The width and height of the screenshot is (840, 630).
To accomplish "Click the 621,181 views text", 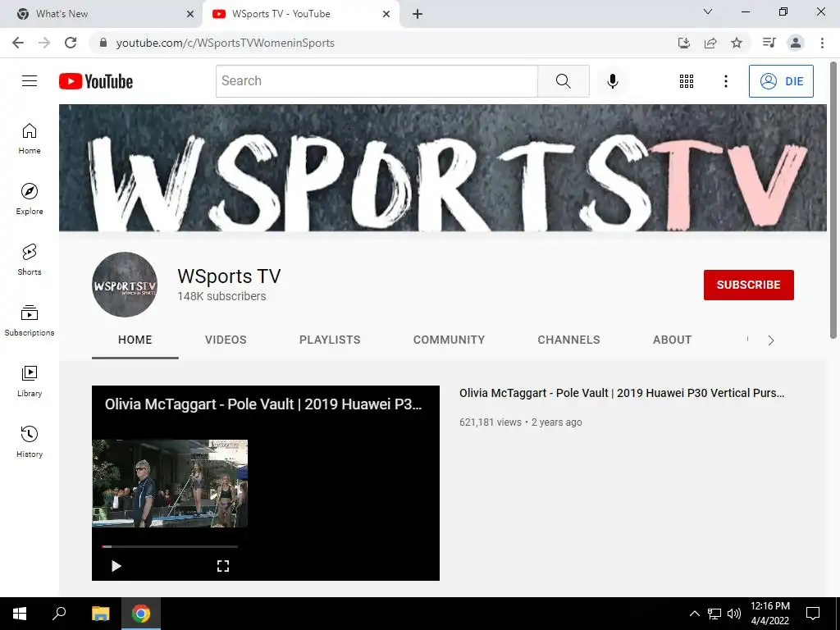I will point(491,422).
